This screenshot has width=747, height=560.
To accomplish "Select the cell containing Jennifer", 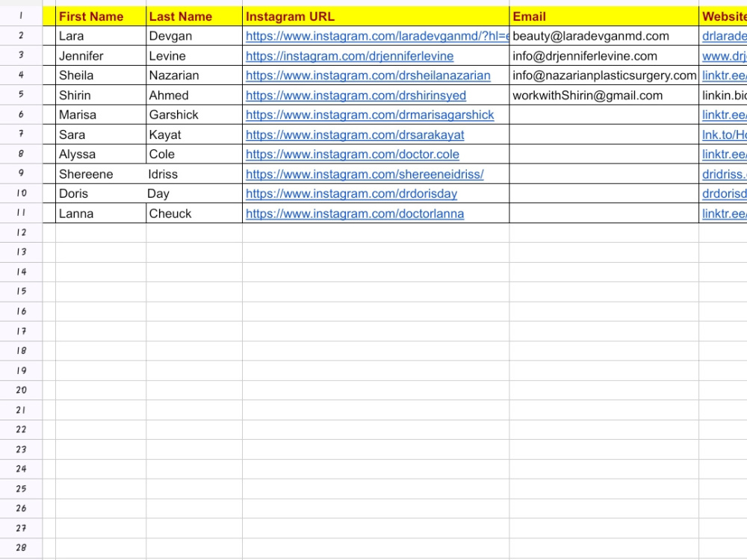I will coord(101,56).
